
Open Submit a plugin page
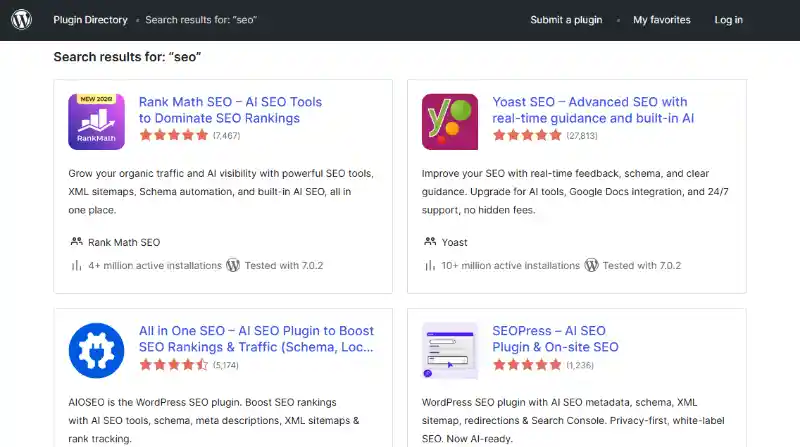point(566,20)
